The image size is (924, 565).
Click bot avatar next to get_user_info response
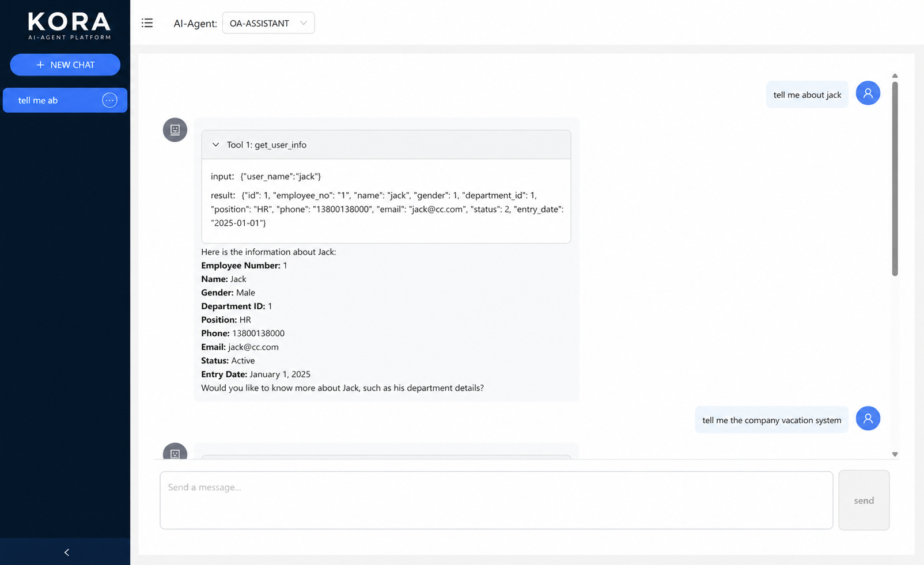[175, 130]
